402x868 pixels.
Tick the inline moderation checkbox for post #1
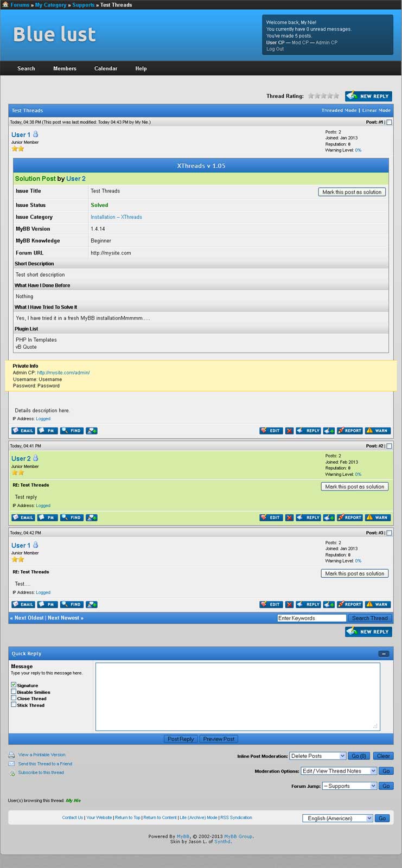coord(389,122)
